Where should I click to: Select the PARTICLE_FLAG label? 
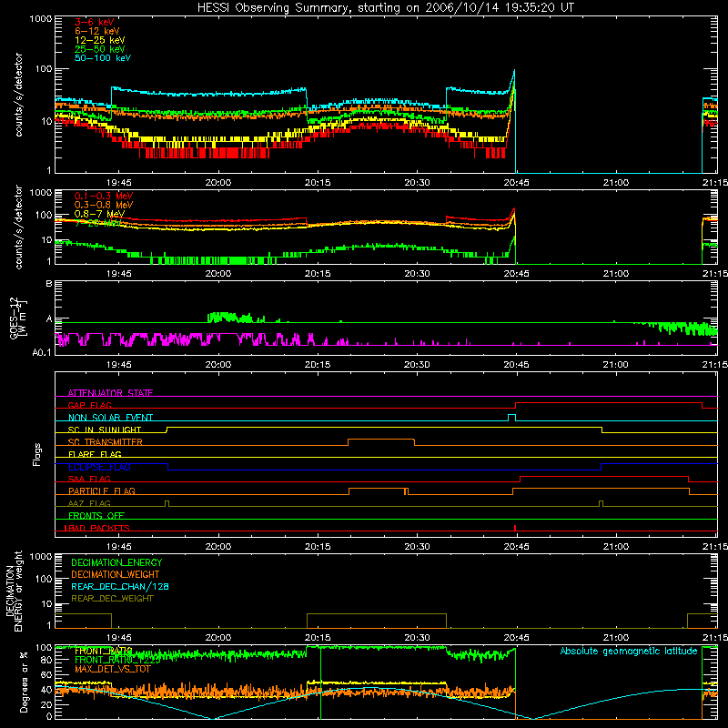(x=102, y=490)
